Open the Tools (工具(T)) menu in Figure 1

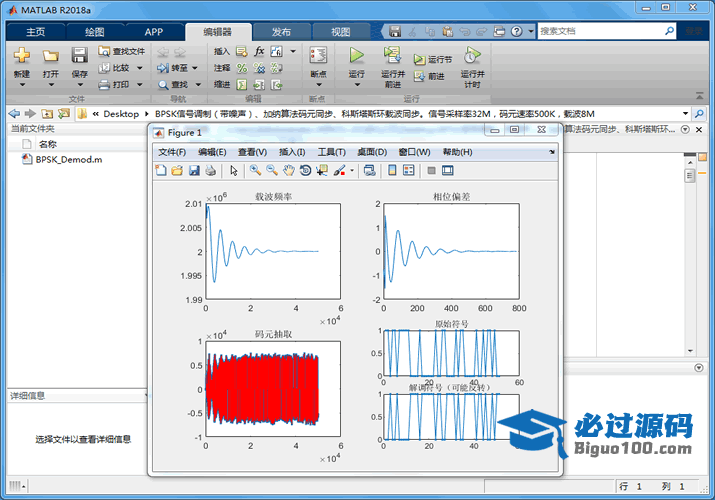click(332, 152)
